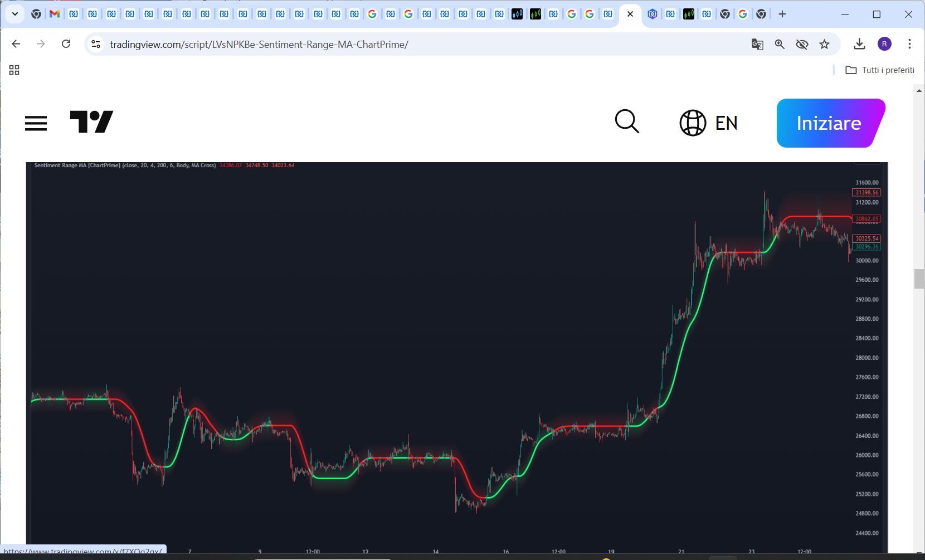The height and width of the screenshot is (560, 925).
Task: Click the scrollbar up arrow
Action: [919, 90]
